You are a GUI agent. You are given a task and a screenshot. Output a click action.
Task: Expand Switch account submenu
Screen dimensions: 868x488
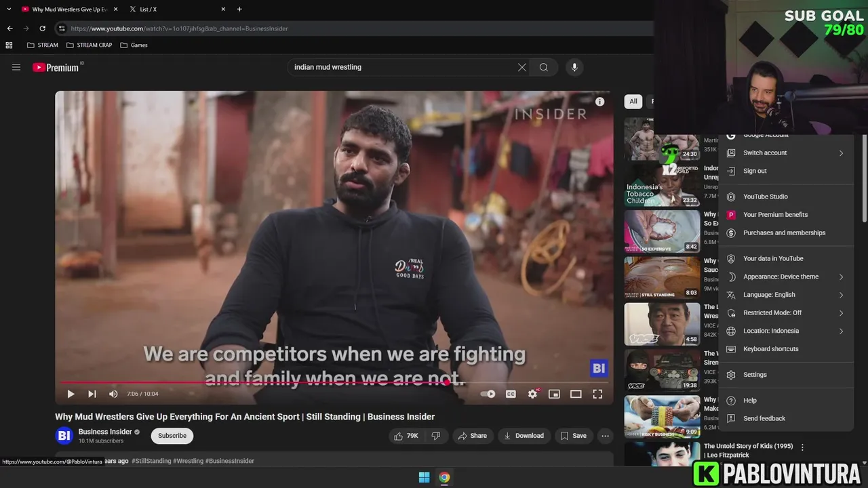pos(786,153)
